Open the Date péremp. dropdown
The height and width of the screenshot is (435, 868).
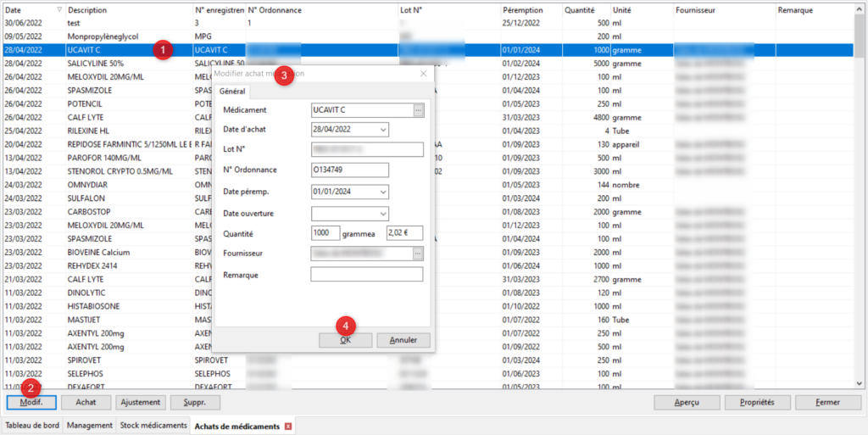(383, 192)
